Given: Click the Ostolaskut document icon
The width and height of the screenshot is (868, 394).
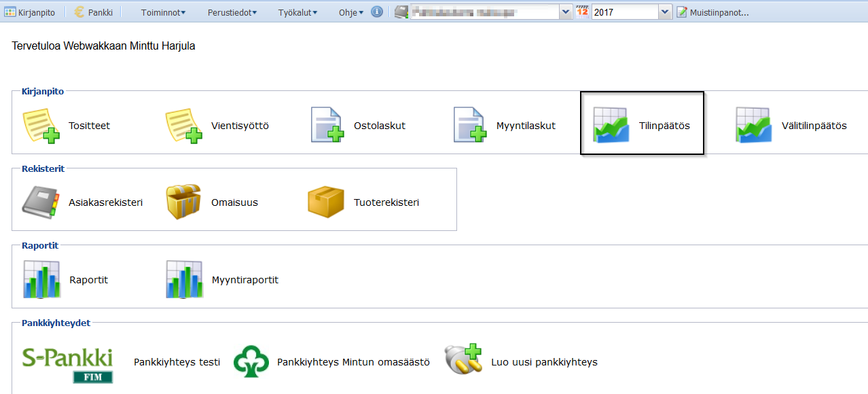Looking at the screenshot, I should (327, 125).
